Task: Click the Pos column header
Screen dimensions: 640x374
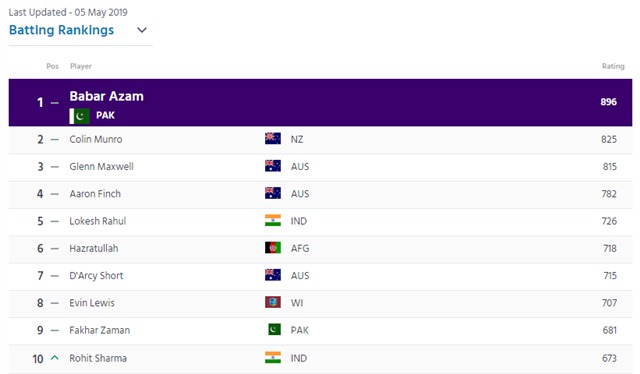Action: click(52, 66)
